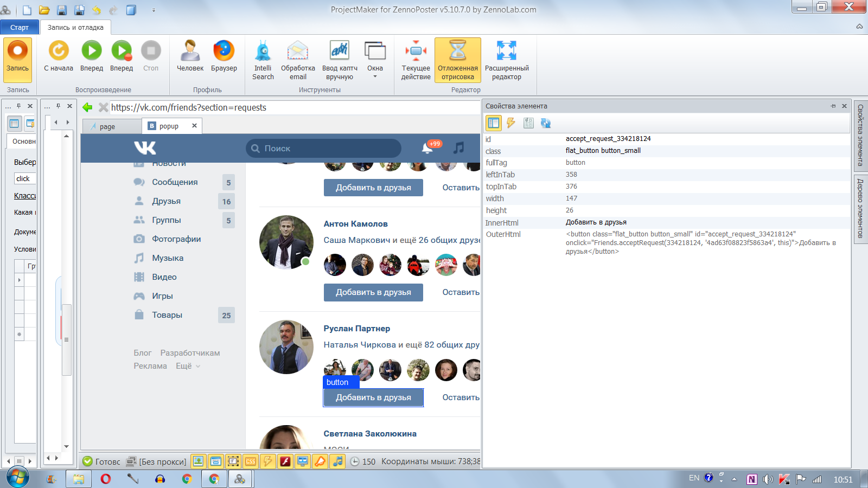Toggle sound note icon in status bar
868x488 pixels.
coord(337,461)
